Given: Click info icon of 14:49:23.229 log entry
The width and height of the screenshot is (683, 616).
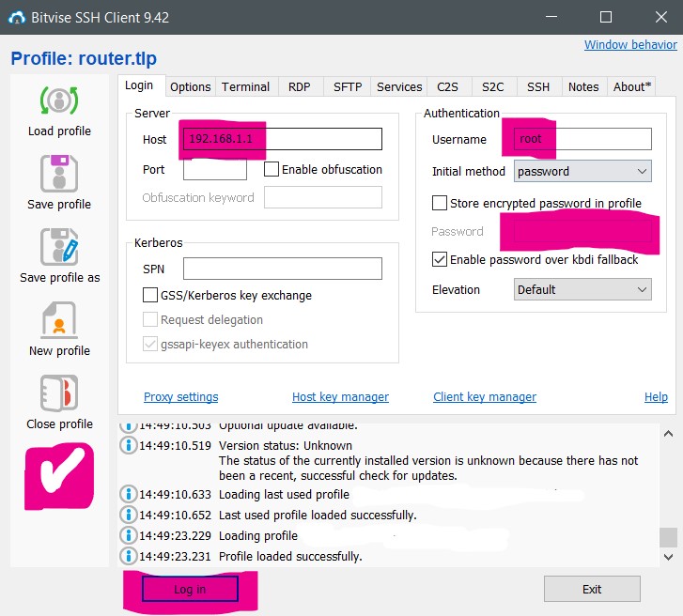Looking at the screenshot, I should [129, 535].
